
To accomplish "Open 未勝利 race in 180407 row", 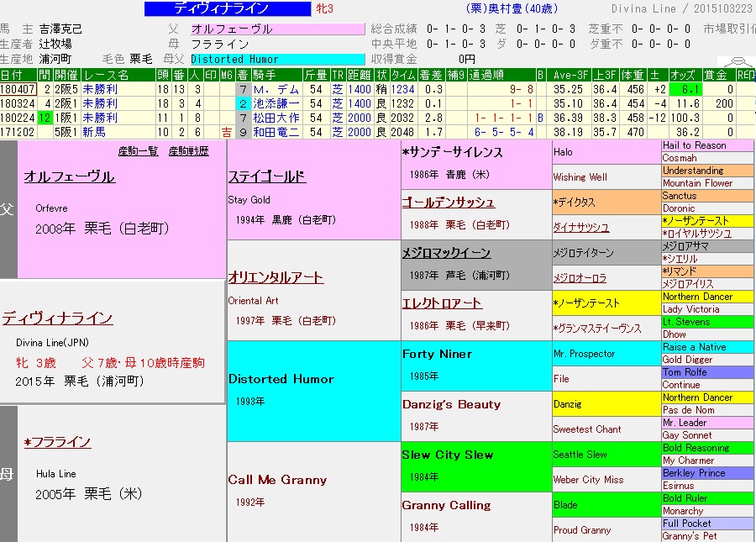I will tap(100, 89).
